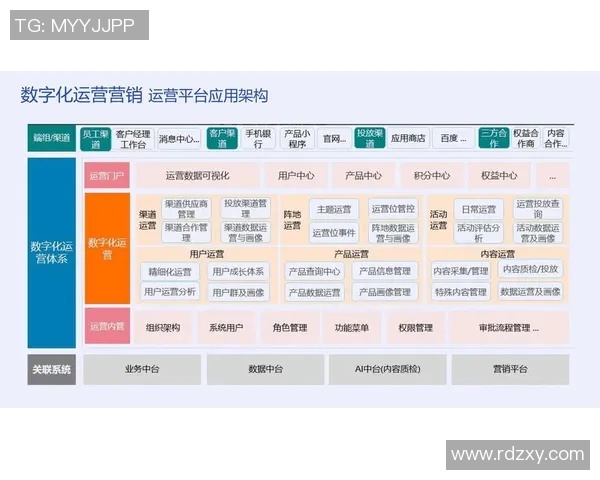Click the 审批流程管理 ... box
This screenshot has height=480, width=600.
click(x=509, y=327)
